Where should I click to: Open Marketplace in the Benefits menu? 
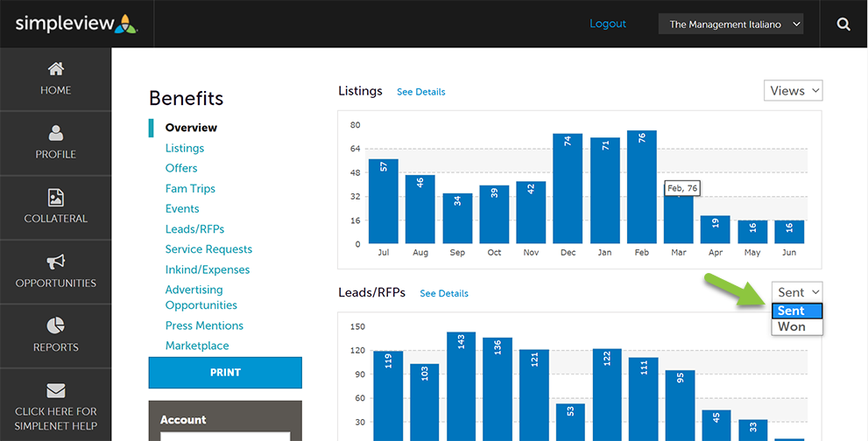[197, 346]
